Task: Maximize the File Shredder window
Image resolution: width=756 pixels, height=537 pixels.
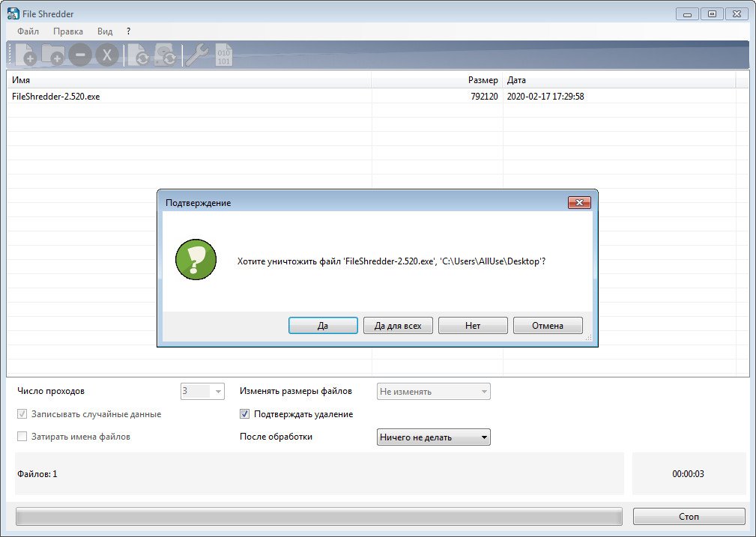Action: 712,14
